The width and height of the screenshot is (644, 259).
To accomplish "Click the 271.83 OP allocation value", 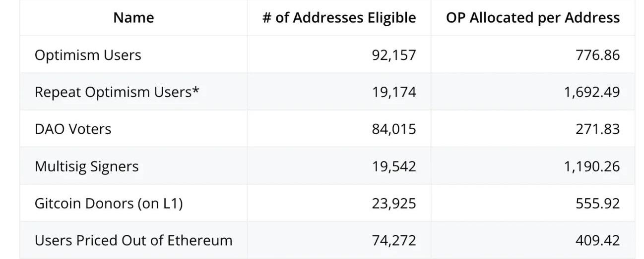I will (x=597, y=129).
